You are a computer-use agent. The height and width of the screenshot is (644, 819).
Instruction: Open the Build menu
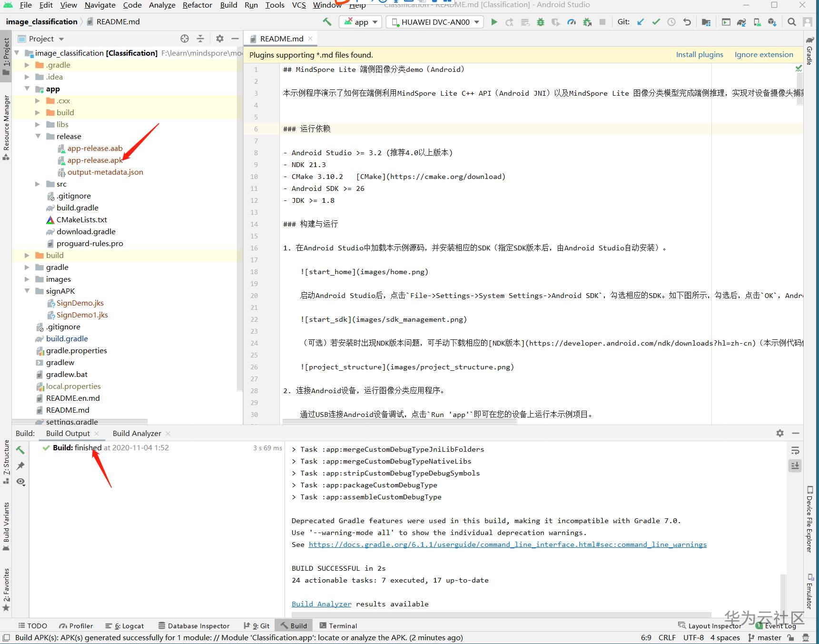point(228,5)
